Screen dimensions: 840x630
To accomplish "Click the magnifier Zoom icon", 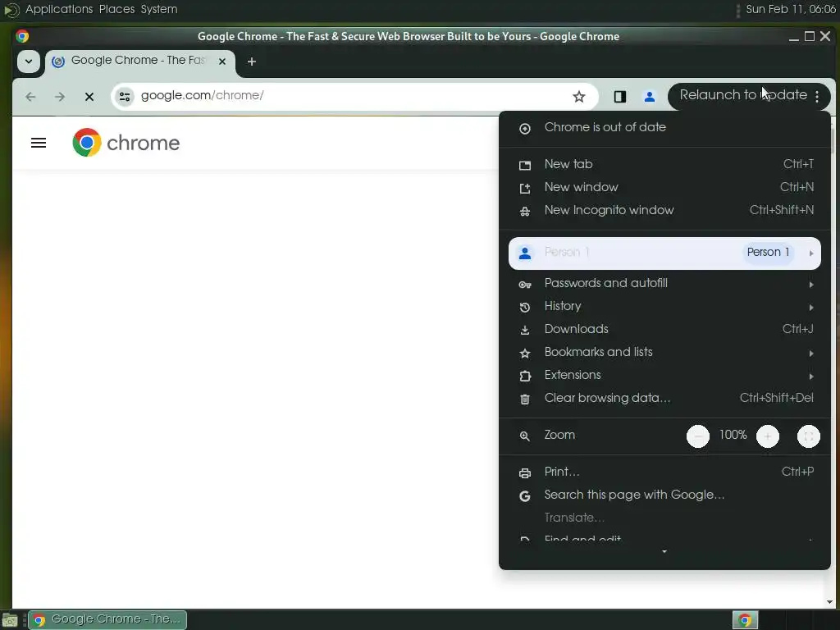I will [525, 436].
